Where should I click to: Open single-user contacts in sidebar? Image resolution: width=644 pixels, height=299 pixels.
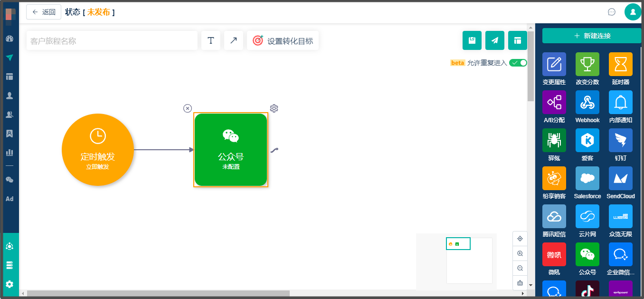click(9, 96)
